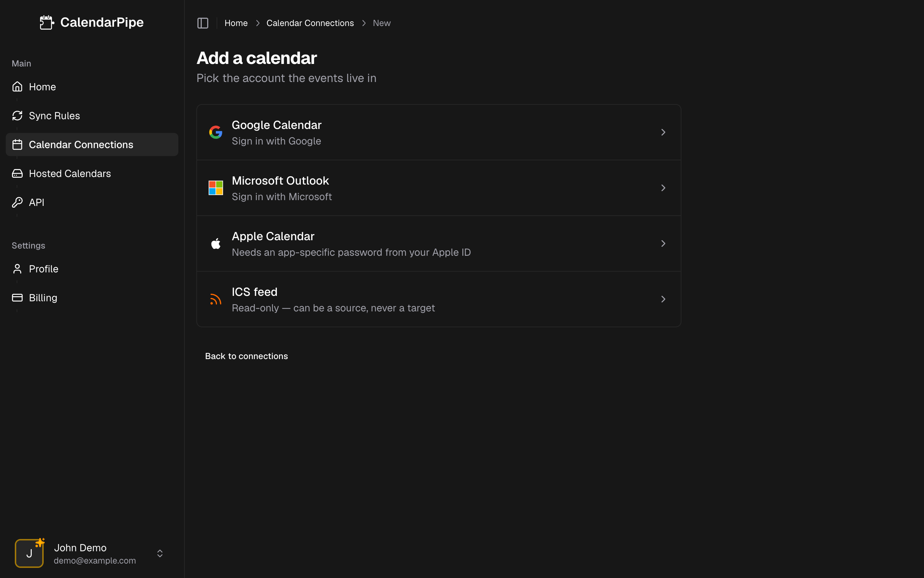
Task: Open Hosted Calendars page
Action: point(92,173)
